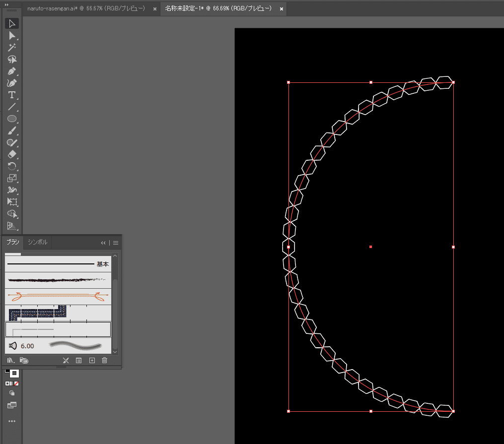Select the Eraser tool
Viewport: 504px width, 444px height.
click(x=12, y=154)
